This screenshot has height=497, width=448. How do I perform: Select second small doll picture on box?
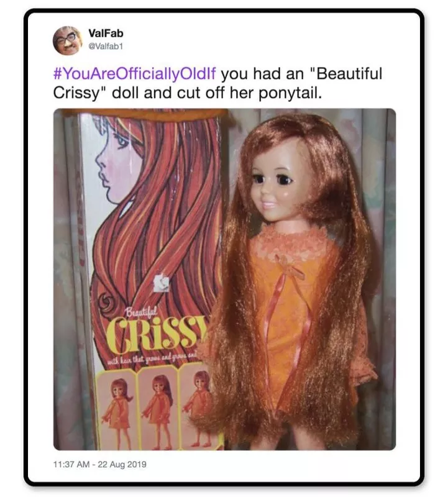coord(158,411)
